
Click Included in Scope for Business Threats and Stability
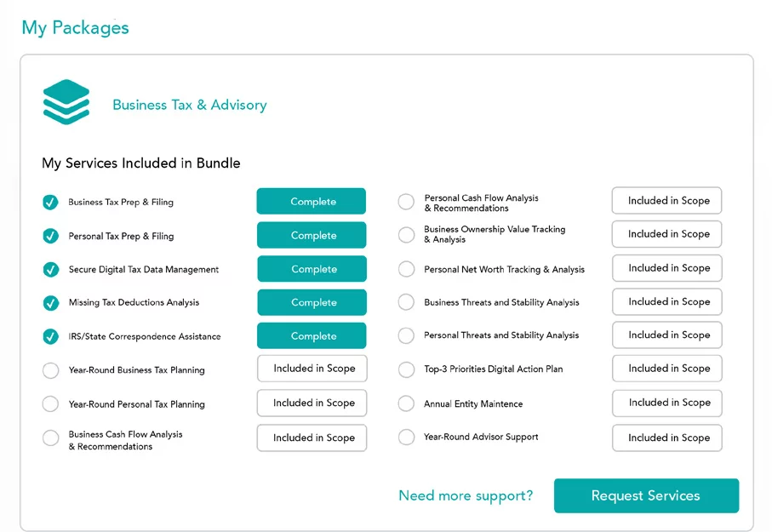point(667,301)
